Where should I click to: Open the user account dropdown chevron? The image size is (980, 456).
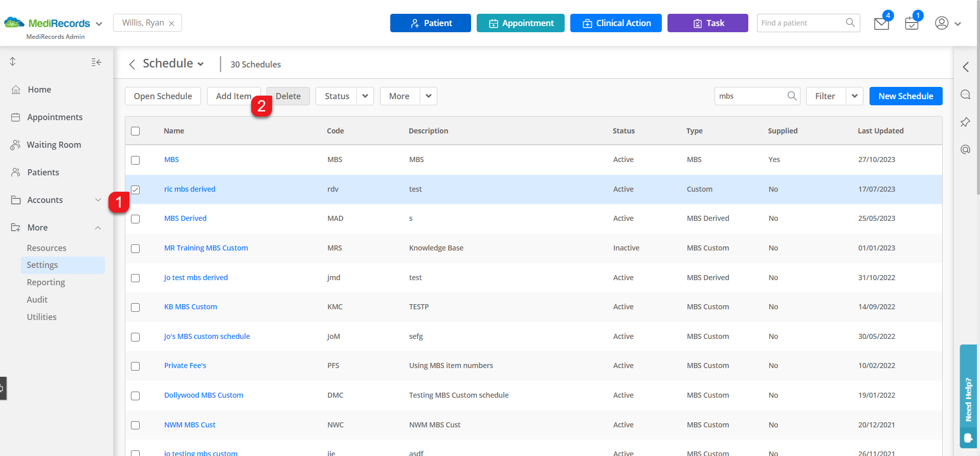pos(957,24)
